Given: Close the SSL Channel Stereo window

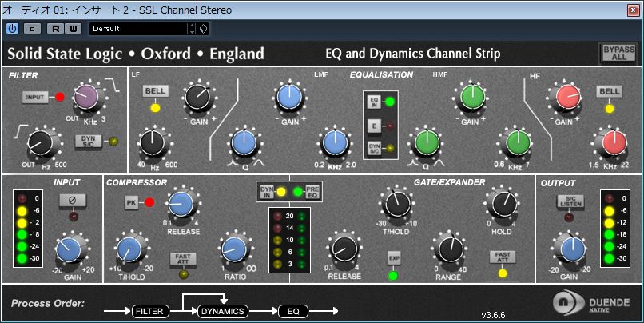Looking at the screenshot, I should click(x=633, y=10).
